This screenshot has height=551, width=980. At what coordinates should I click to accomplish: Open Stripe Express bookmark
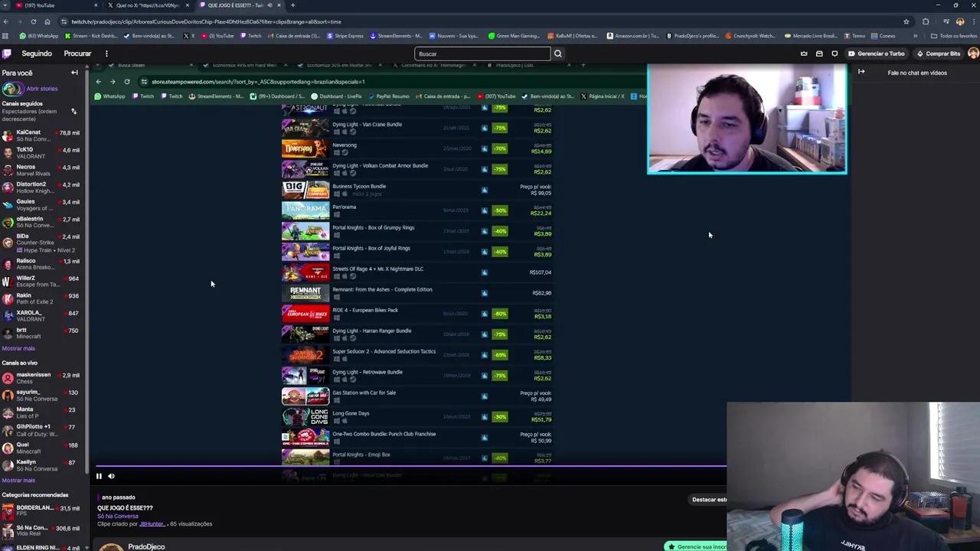click(x=345, y=36)
